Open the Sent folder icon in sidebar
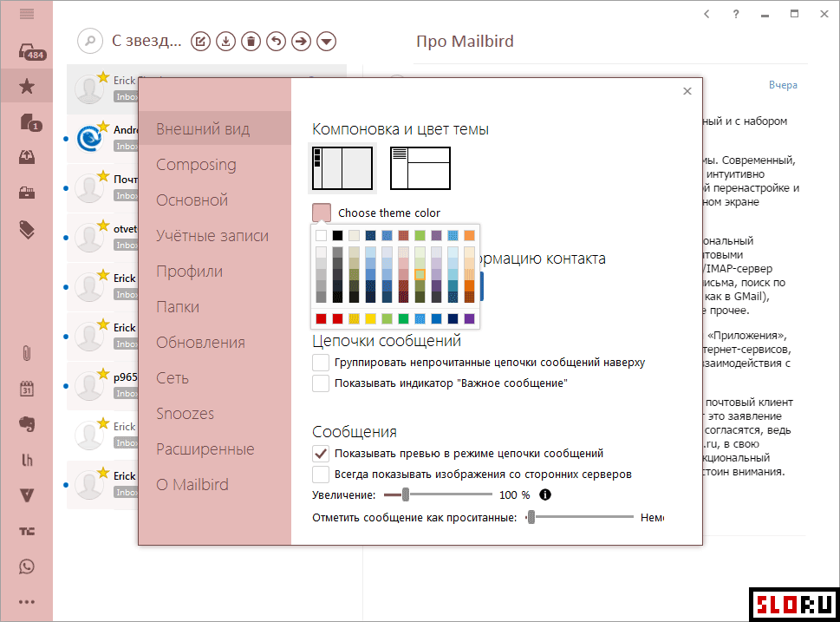The image size is (840, 622). [27, 156]
